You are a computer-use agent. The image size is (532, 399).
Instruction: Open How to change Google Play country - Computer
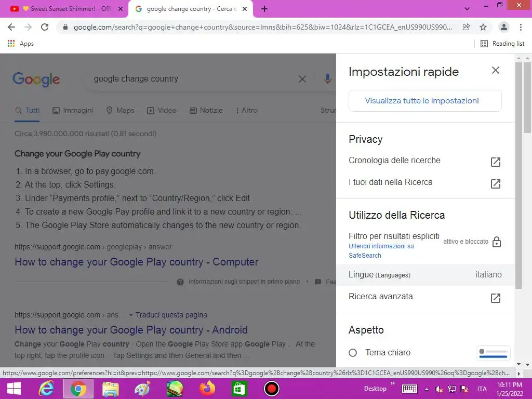click(137, 262)
